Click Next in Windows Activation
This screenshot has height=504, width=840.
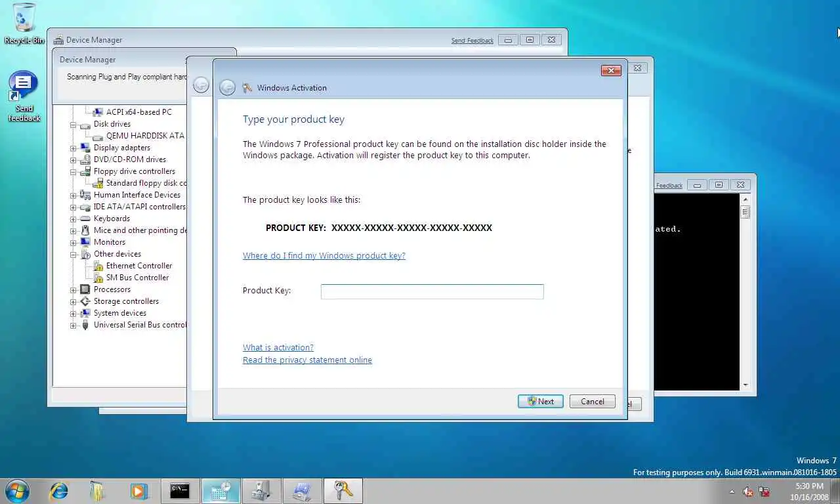pos(540,401)
